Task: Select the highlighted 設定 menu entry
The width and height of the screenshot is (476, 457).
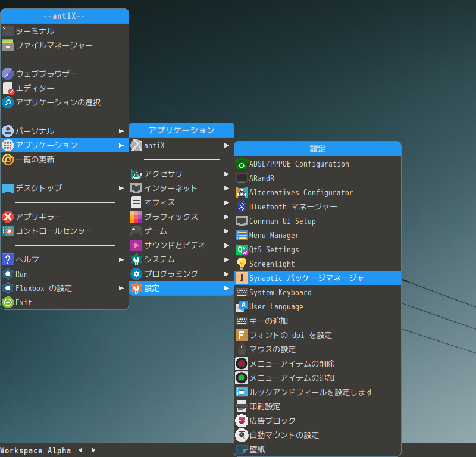Action: pos(181,288)
